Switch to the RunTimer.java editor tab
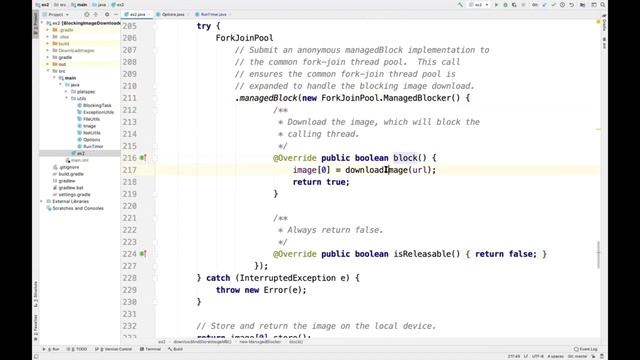Viewport: 640px width, 360px height. (213, 14)
